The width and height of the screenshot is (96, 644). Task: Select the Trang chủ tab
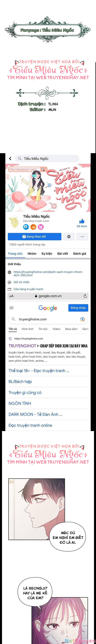15,254
